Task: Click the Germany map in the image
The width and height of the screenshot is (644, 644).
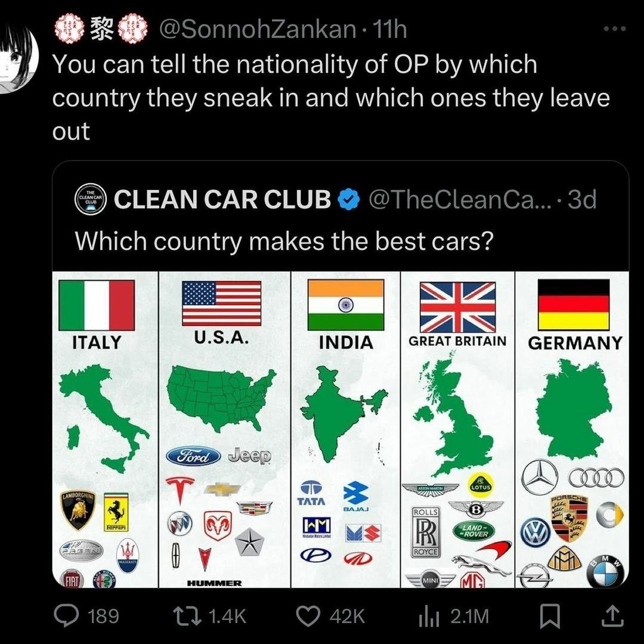Action: 572,410
